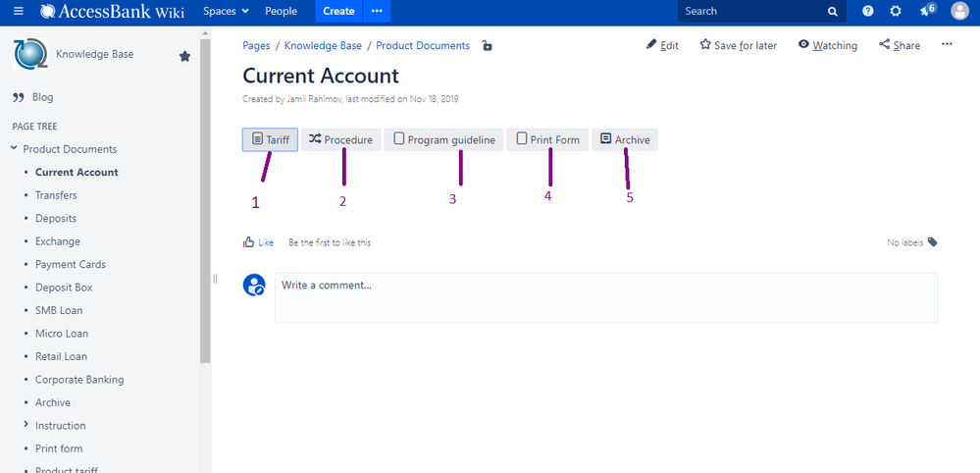Open the hamburger sidebar menu icon
Image resolution: width=980 pixels, height=473 pixels.
[18, 11]
